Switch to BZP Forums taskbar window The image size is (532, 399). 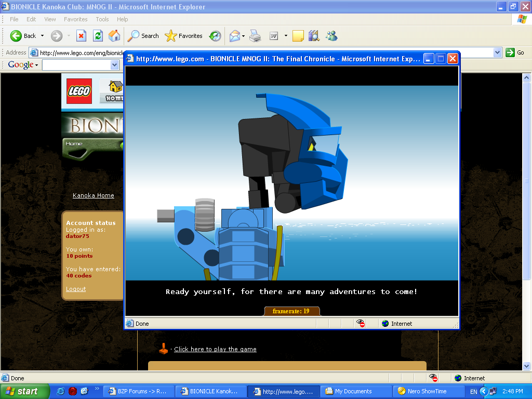138,391
